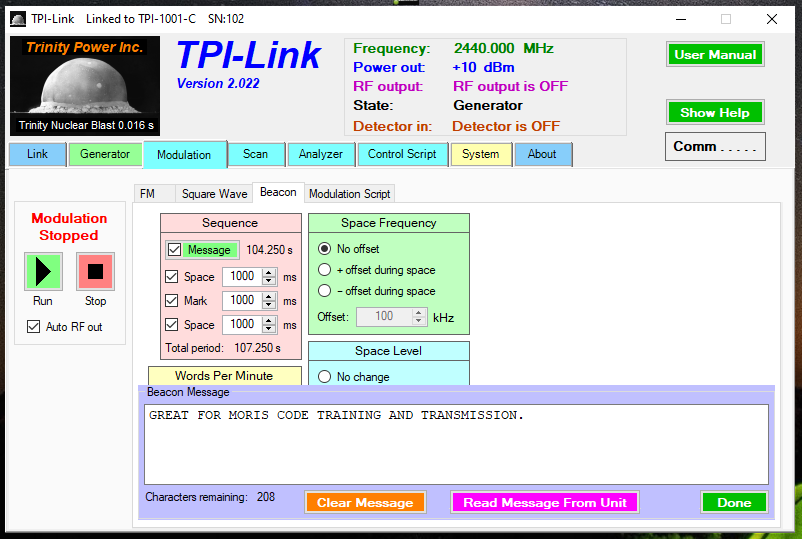Click the State value 'Generator'
This screenshot has width=802, height=539.
(488, 106)
